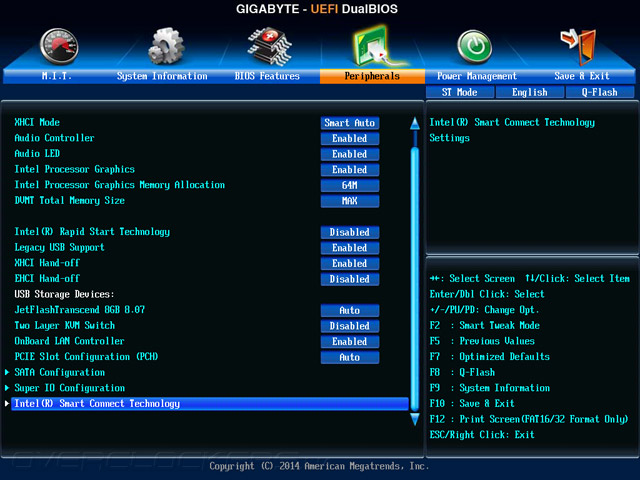Select the Audio LED label

37,153
